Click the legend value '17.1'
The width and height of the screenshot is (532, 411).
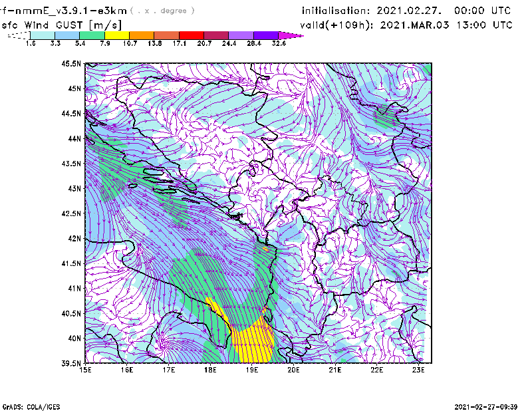click(179, 43)
